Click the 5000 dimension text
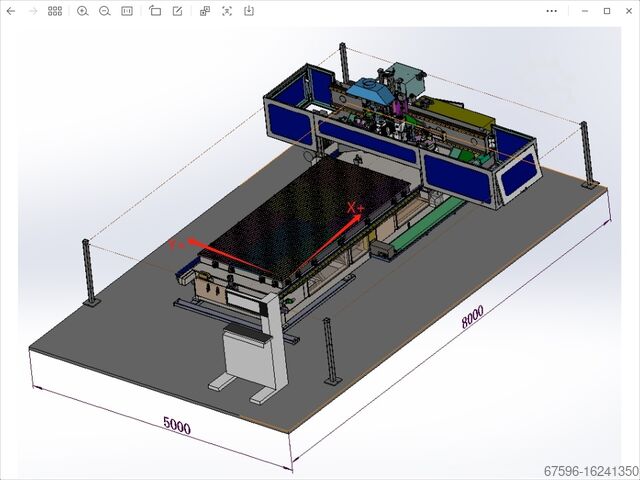The width and height of the screenshot is (640, 480). 176,425
